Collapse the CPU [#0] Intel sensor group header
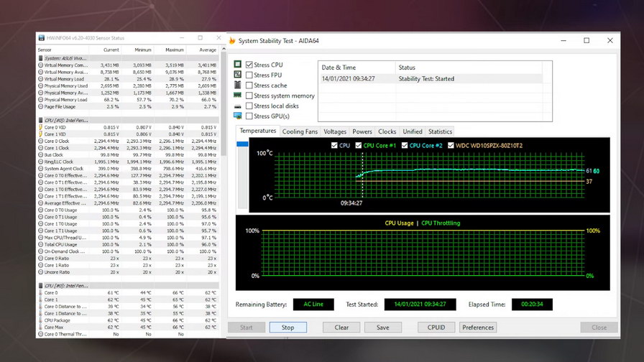 click(x=40, y=120)
